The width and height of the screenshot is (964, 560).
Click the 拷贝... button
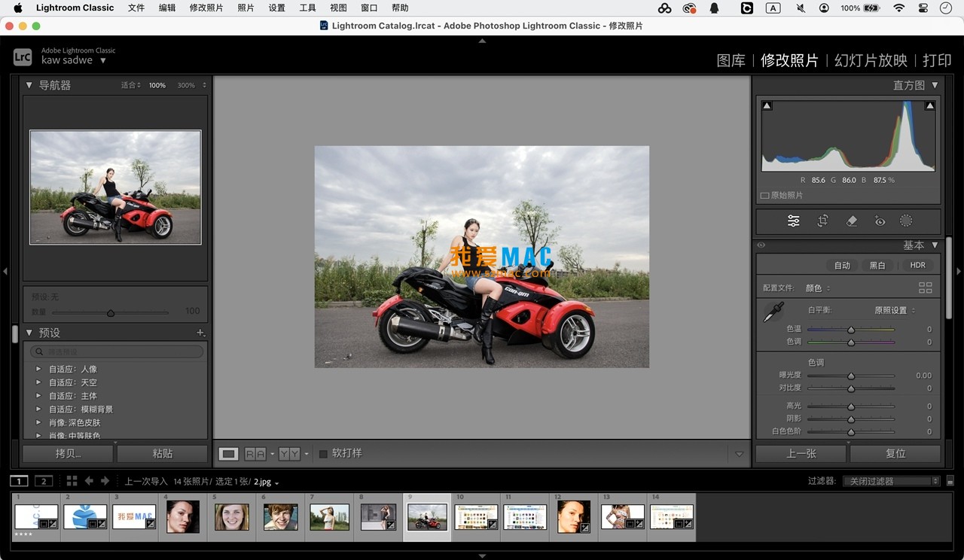(x=69, y=454)
